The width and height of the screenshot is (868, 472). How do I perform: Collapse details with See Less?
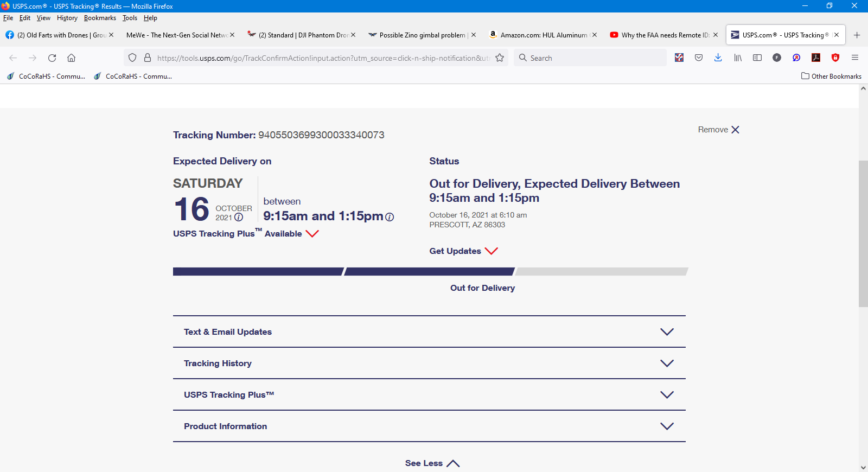(432, 463)
